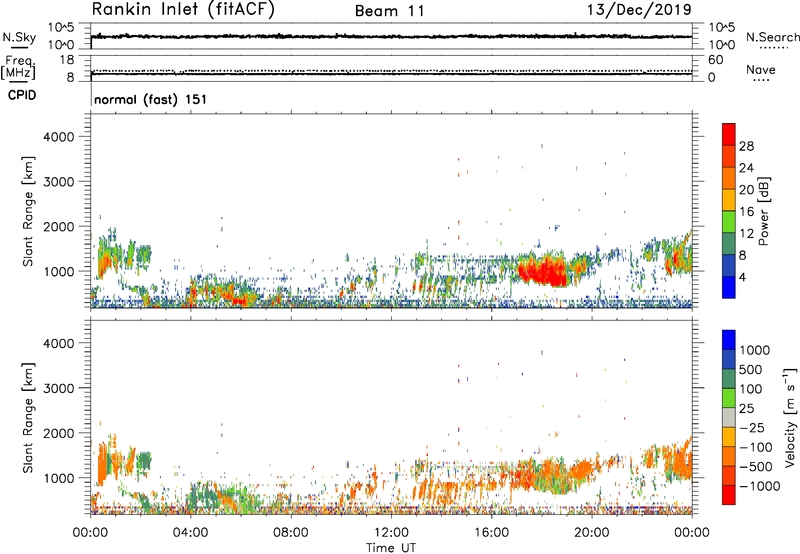Click the '08:00' time axis tick label
This screenshot has height=554, width=800.
pyautogui.click(x=291, y=533)
